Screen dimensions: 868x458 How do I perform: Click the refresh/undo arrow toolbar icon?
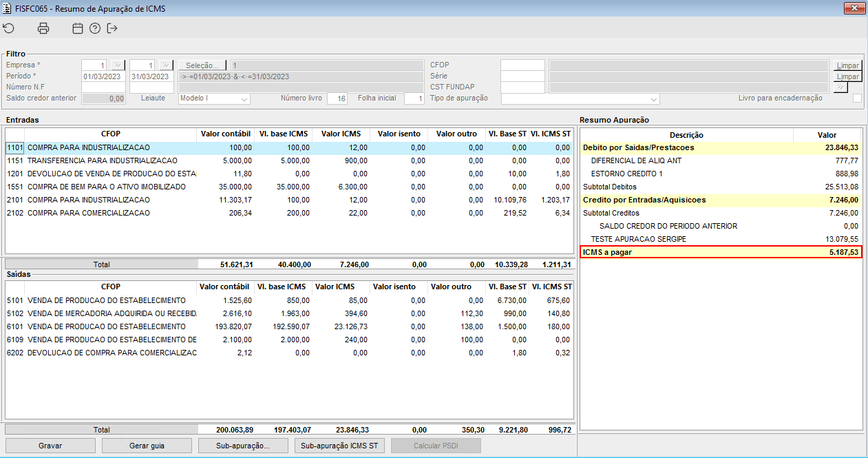9,28
